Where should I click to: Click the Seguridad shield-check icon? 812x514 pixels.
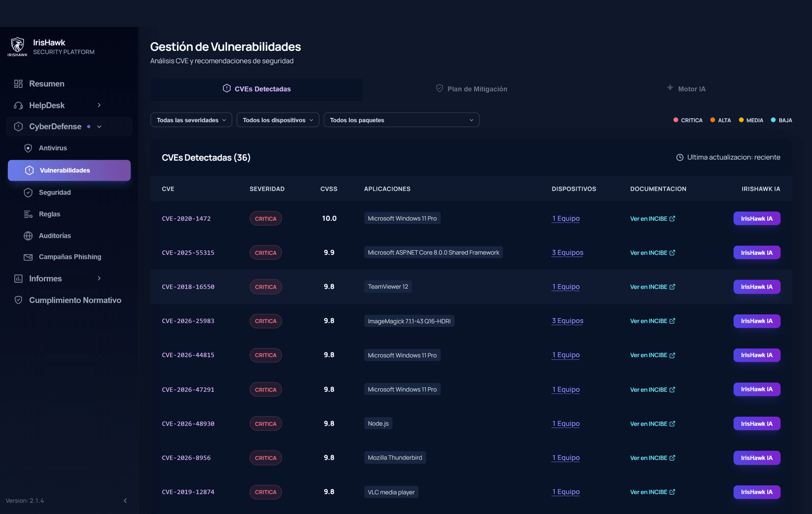(x=28, y=193)
